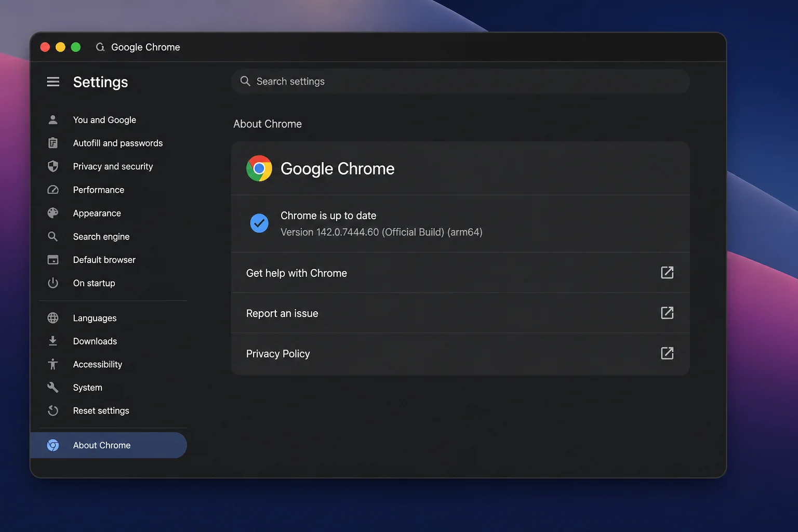Click the Appearance palette icon

coord(53,213)
